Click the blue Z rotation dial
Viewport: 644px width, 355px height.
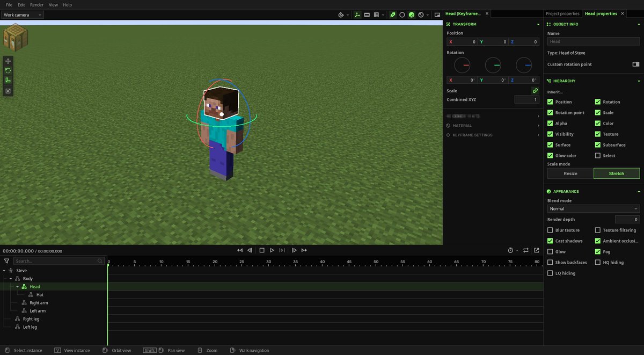[524, 66]
